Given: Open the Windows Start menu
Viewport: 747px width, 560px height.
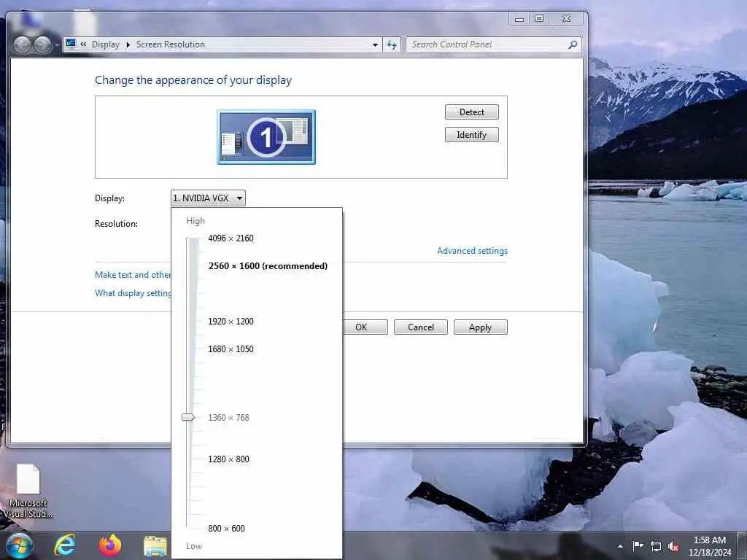Looking at the screenshot, I should coord(20,545).
